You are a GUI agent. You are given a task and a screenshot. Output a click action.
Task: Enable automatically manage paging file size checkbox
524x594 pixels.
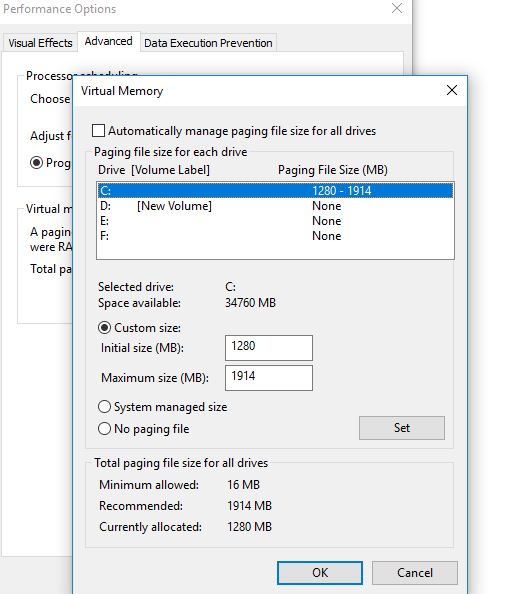[99, 131]
